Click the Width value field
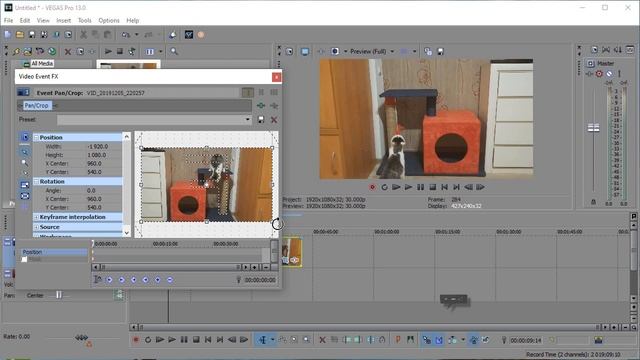Screen dimensions: 640x360 point(98,146)
